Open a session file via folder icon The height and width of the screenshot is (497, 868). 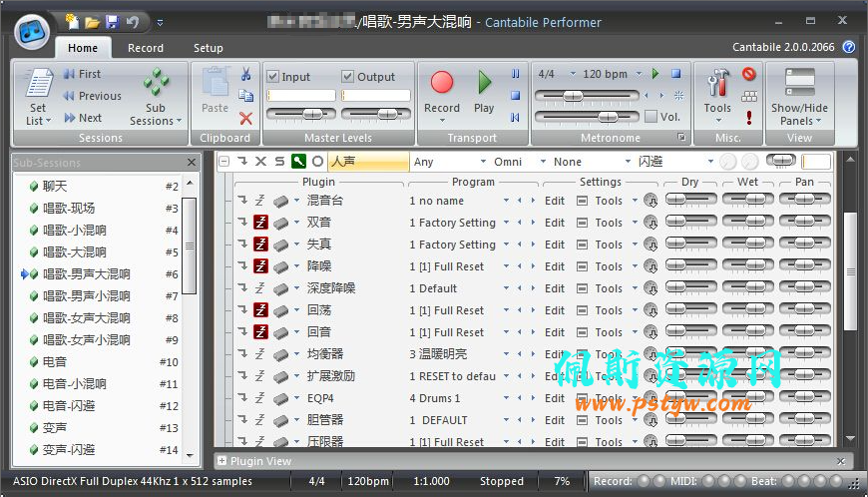point(92,22)
